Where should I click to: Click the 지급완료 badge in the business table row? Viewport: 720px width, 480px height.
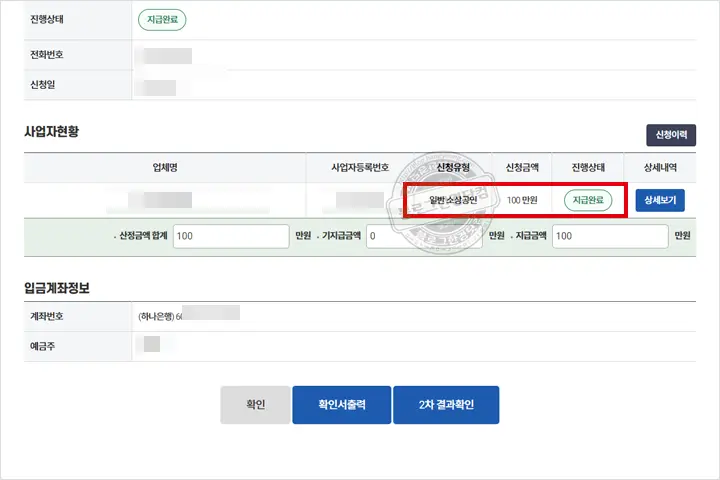[588, 200]
